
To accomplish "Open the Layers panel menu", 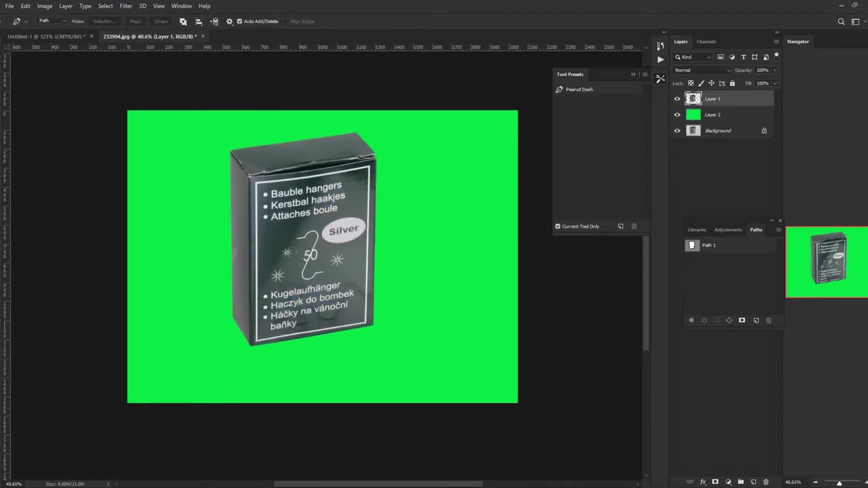I will (x=776, y=42).
